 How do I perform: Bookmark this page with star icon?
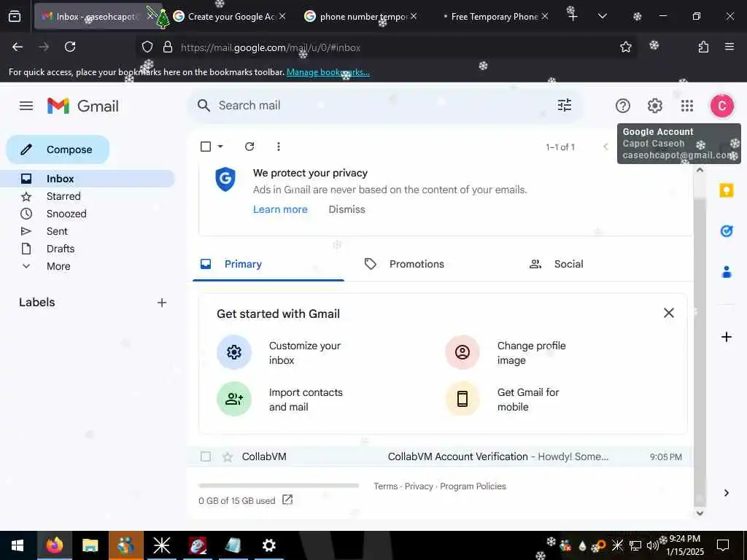625,47
